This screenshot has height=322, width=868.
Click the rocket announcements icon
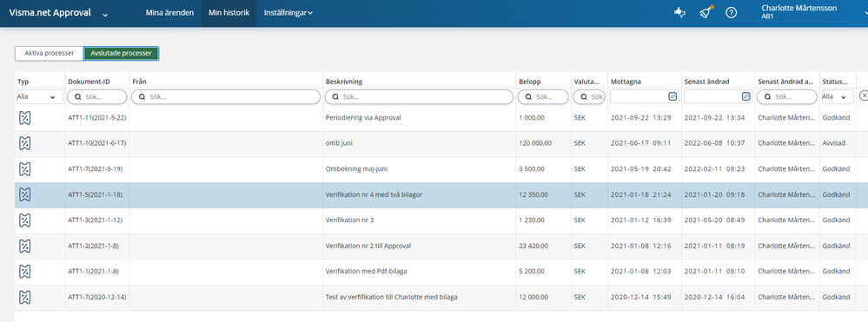(x=706, y=12)
